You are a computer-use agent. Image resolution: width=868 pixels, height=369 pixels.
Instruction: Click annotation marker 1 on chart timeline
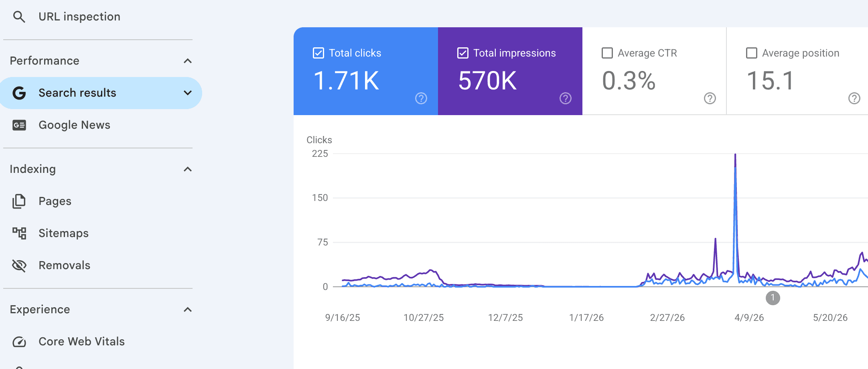click(773, 298)
